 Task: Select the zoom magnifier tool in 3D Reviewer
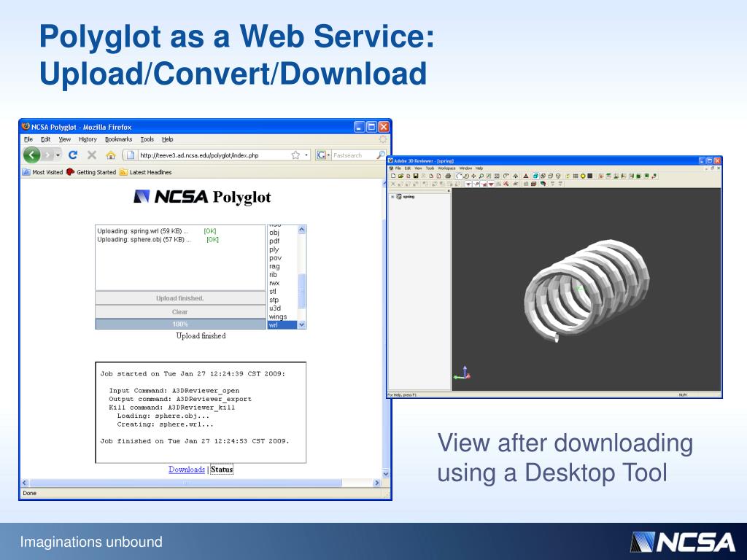[481, 176]
